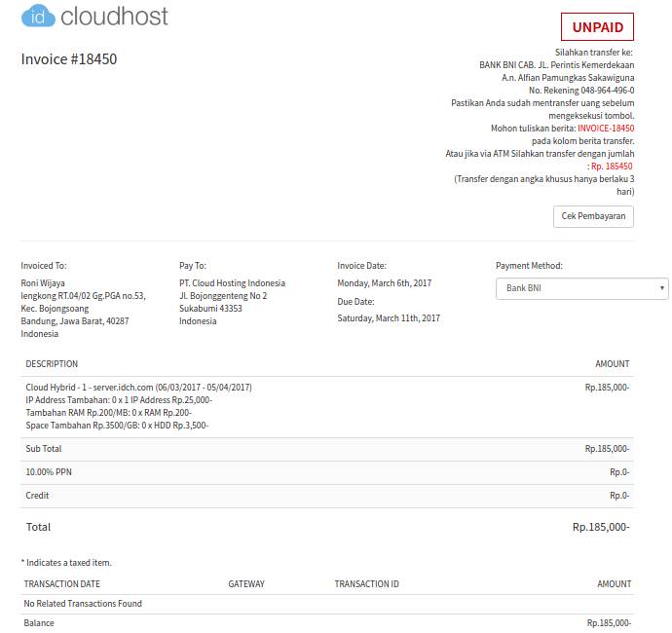The height and width of the screenshot is (633, 672).
Task: Click the Credit row label
Action: click(37, 496)
